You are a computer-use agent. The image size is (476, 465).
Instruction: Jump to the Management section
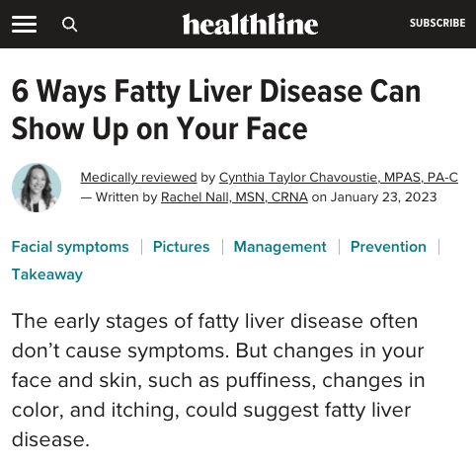[279, 247]
